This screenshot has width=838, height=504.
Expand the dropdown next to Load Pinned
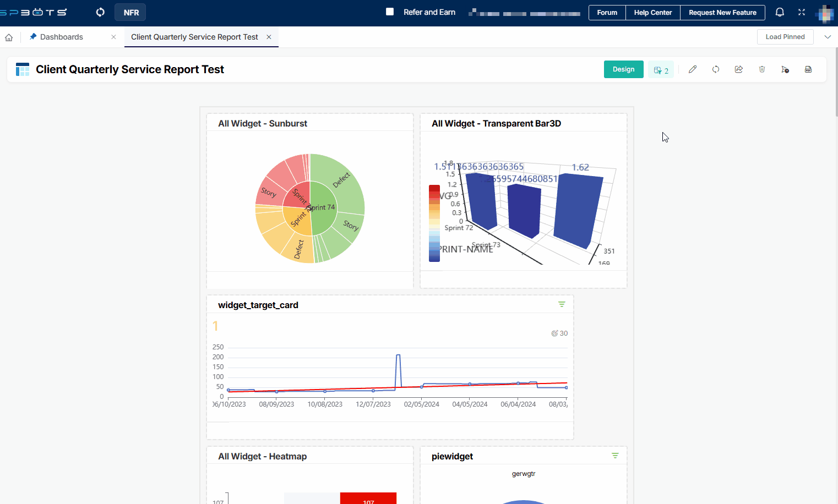pos(828,36)
